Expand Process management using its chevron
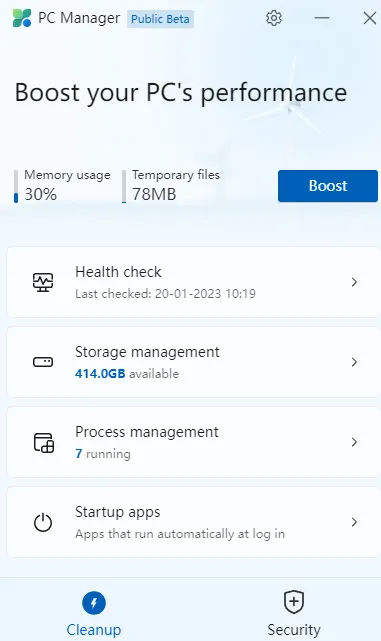The width and height of the screenshot is (381, 641). 354,442
